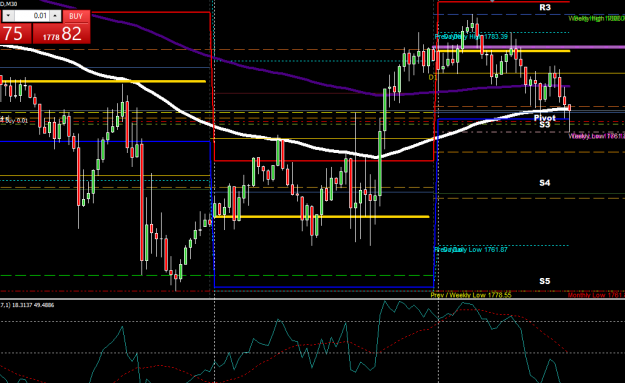
Task: Decrease the trade volume with the down arrow
Action: (x=8, y=16)
